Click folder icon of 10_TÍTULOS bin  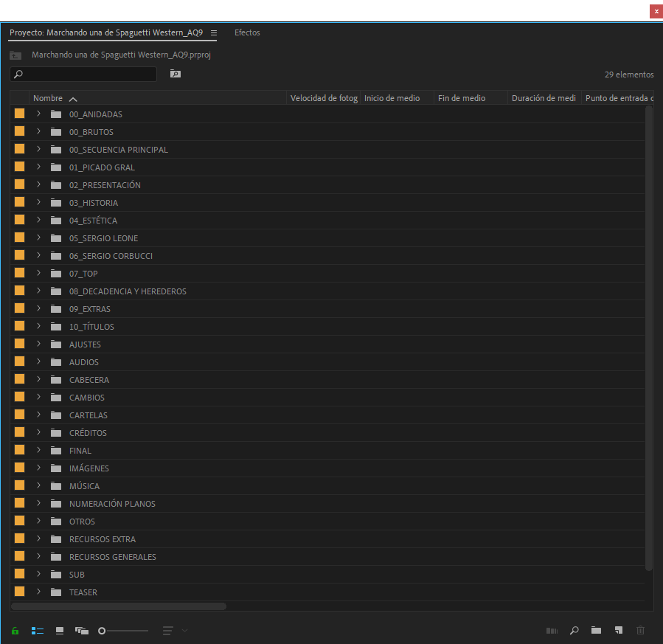click(x=56, y=327)
